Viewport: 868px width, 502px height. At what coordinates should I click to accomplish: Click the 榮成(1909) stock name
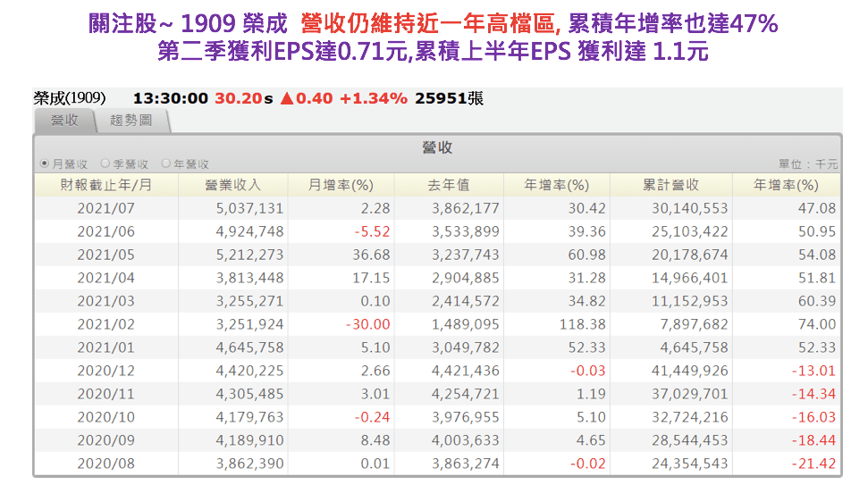click(x=70, y=98)
